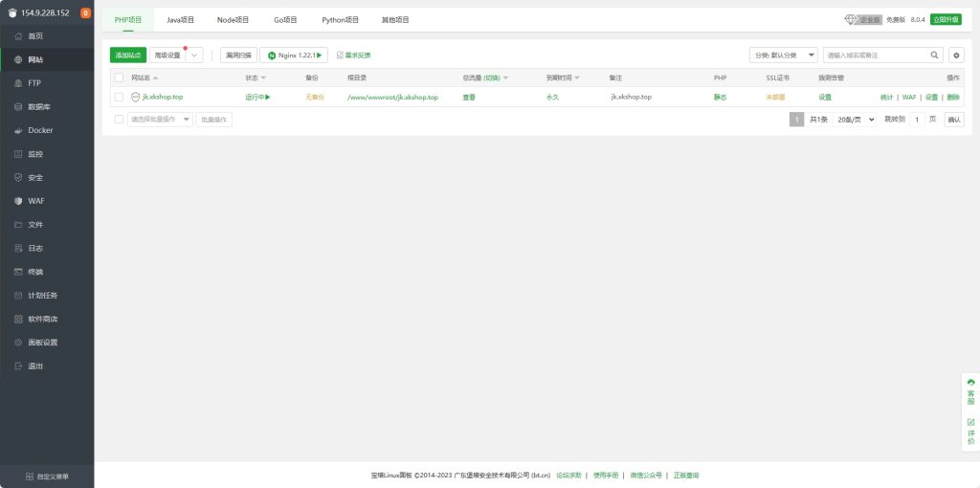Click Nginx 1.22.1 service button
This screenshot has width=980, height=488.
294,55
